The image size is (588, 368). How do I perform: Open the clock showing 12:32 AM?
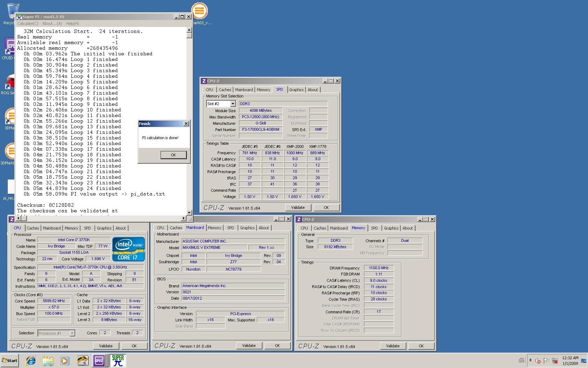(570, 361)
